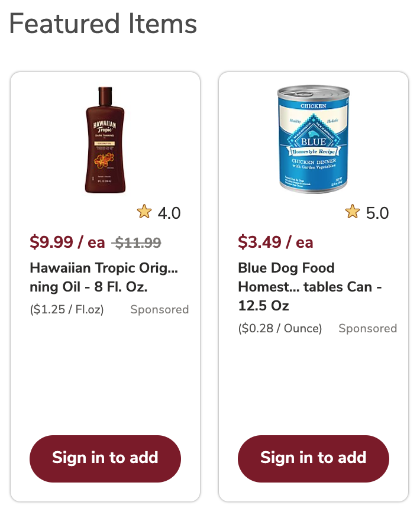
Task: Click the Blue Dog Food rating star icon
Action: (x=353, y=212)
